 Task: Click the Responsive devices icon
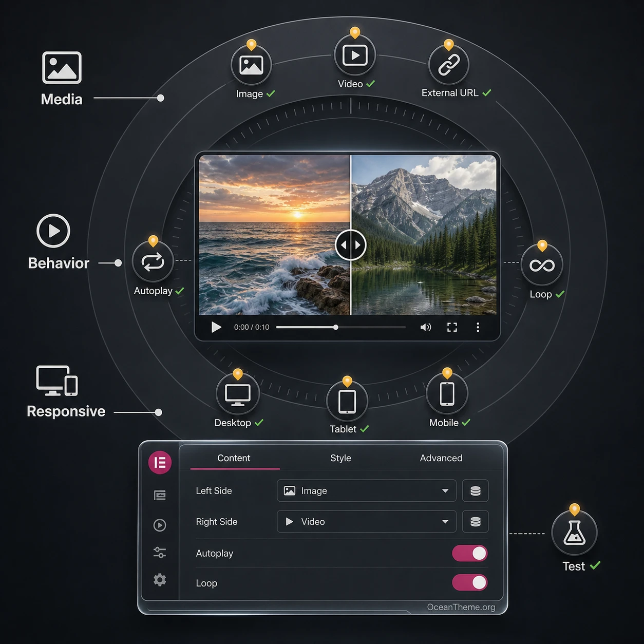57,381
